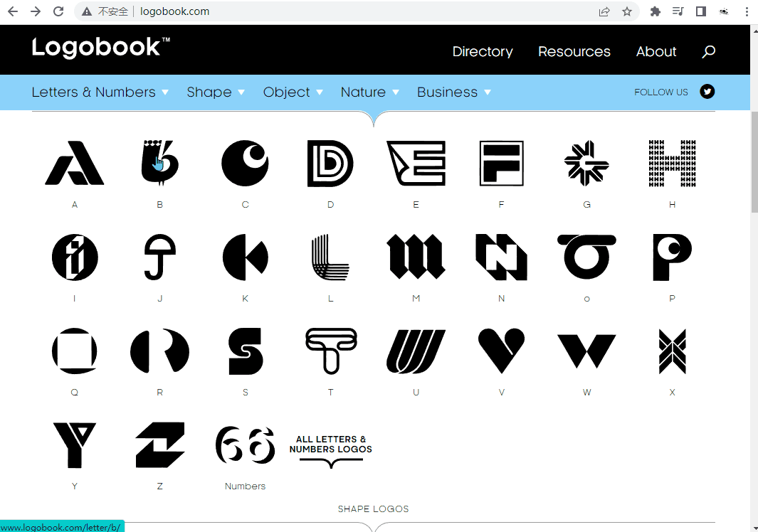Image resolution: width=758 pixels, height=532 pixels.
Task: Expand the Letters & Numbers dropdown
Action: tap(100, 92)
